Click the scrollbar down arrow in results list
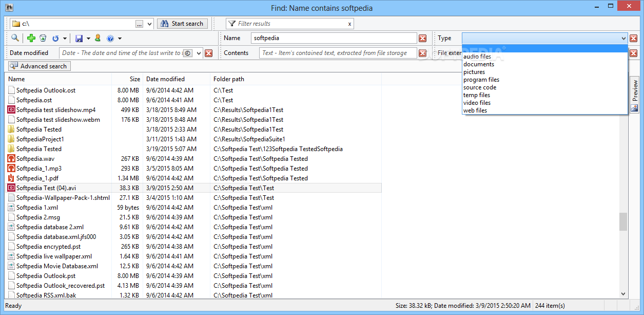Screen dimensions: 644x315 [623, 294]
